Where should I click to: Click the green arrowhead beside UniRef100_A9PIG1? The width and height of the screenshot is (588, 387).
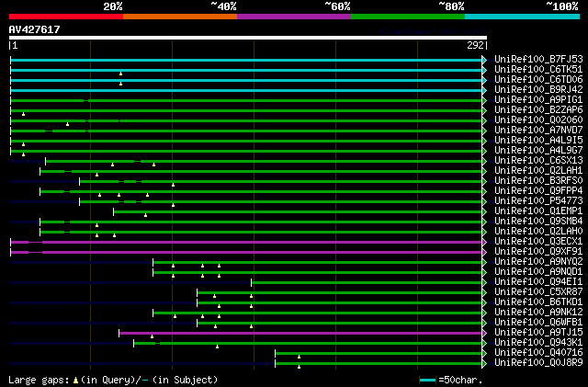(x=484, y=100)
